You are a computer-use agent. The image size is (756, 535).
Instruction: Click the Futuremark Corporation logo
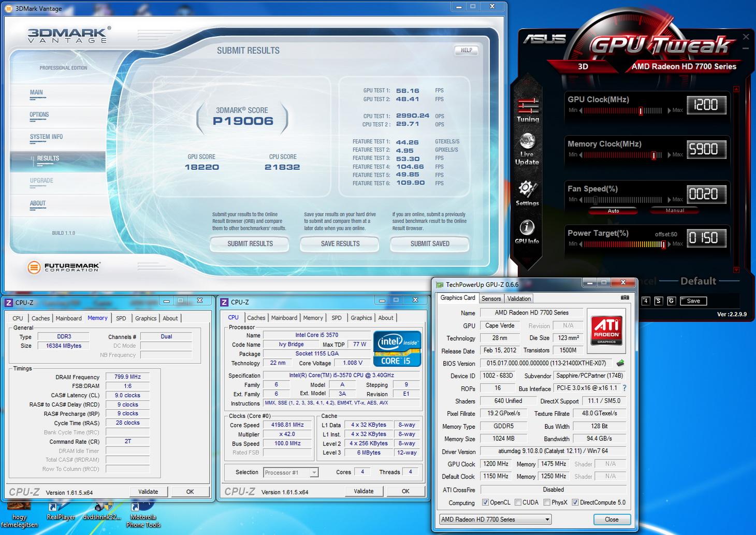click(63, 267)
